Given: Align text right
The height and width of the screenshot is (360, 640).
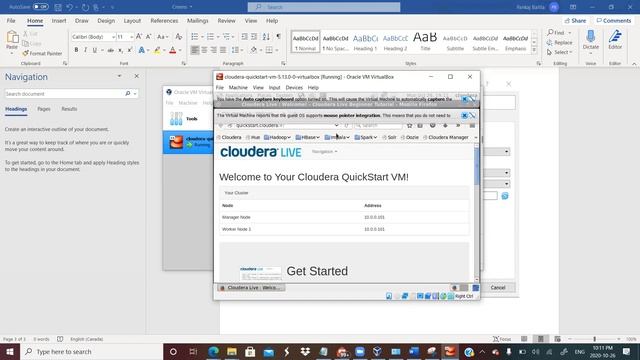Looking at the screenshot, I should [213, 50].
